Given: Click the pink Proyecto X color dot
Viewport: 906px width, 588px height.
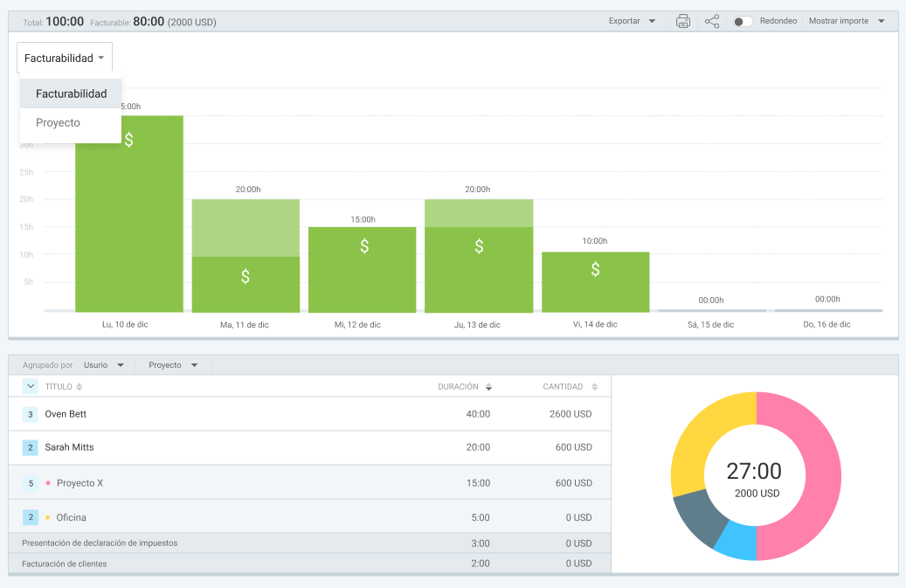Looking at the screenshot, I should [48, 483].
